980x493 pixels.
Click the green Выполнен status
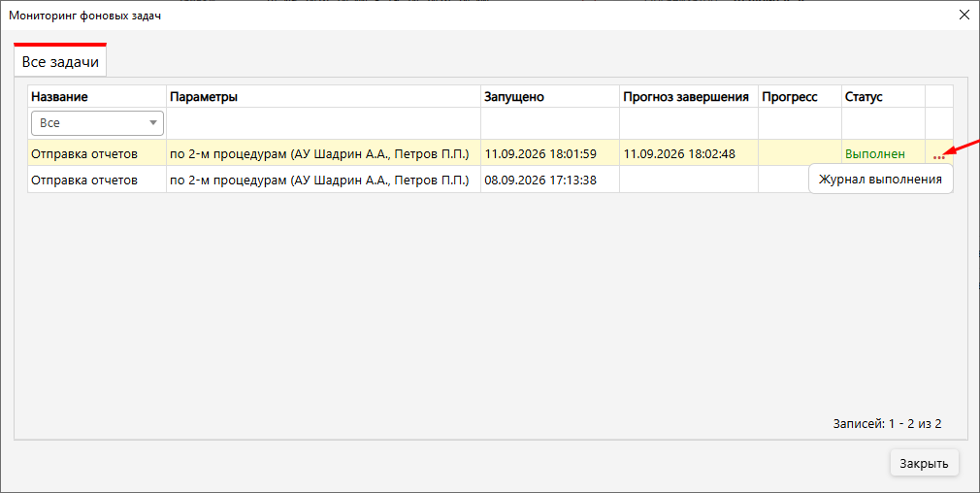(x=875, y=153)
